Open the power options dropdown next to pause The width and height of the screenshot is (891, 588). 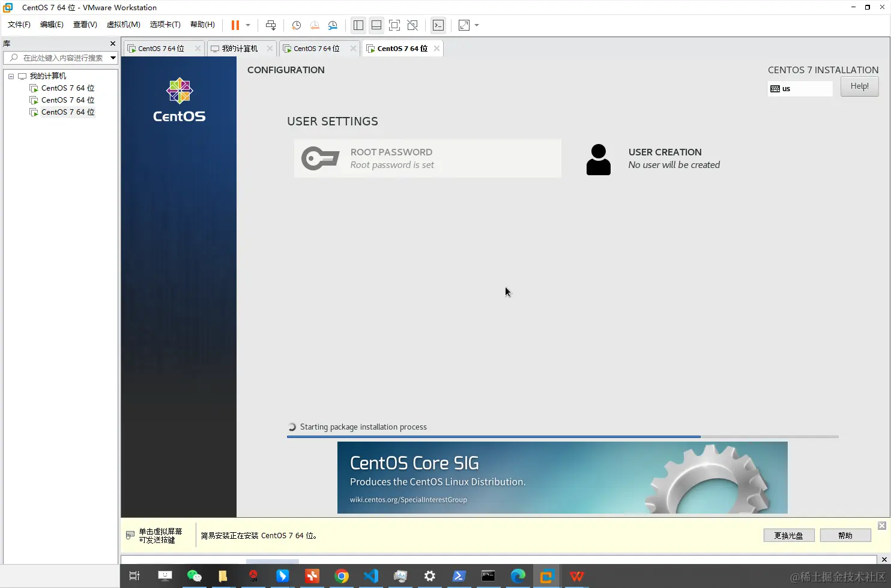tap(248, 25)
